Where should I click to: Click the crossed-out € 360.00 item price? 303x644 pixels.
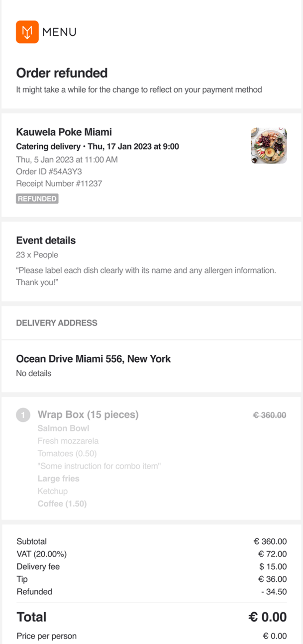[x=270, y=415]
